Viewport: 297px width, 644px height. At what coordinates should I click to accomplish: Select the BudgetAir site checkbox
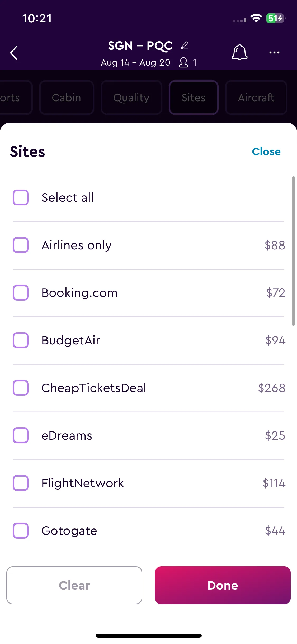(x=21, y=340)
